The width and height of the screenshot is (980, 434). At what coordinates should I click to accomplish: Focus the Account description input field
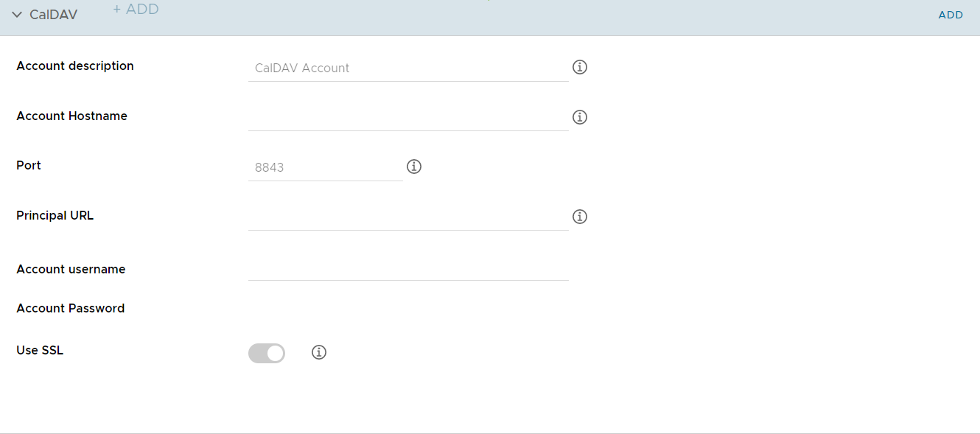(x=408, y=68)
